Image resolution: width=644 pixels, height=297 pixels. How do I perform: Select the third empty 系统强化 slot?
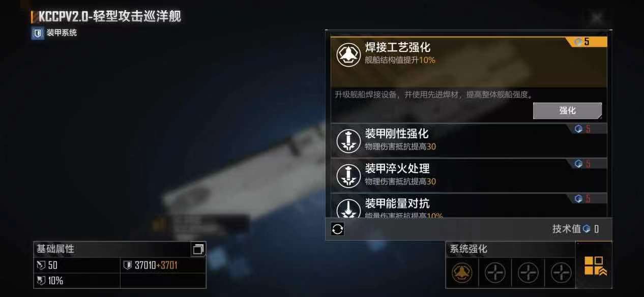pos(528,273)
